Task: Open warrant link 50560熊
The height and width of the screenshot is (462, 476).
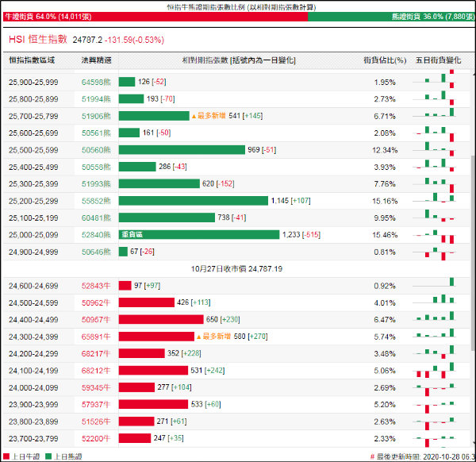Action: point(96,150)
